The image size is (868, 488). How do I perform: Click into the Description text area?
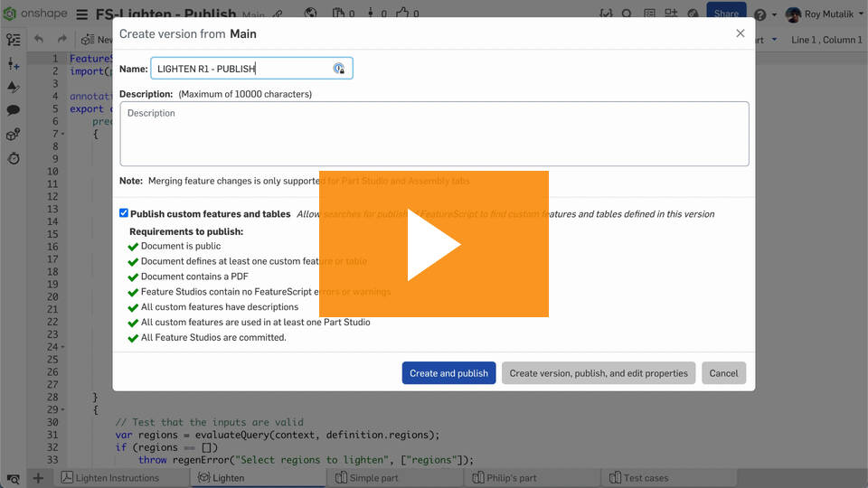(434, 134)
